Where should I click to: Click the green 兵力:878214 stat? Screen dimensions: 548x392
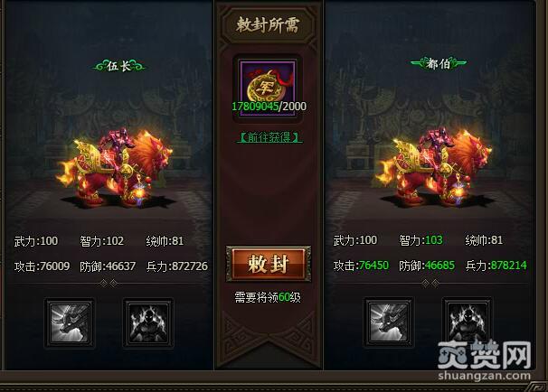(x=496, y=266)
